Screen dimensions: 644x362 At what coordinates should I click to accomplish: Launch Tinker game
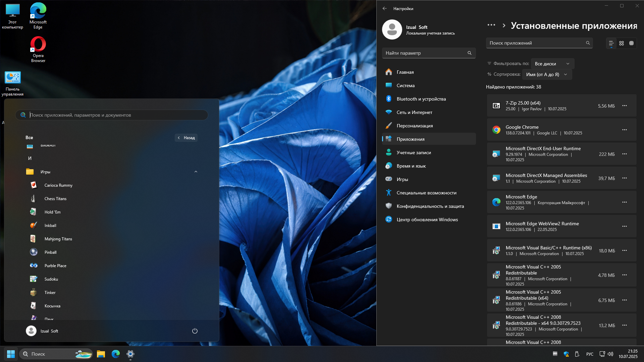(x=112, y=293)
